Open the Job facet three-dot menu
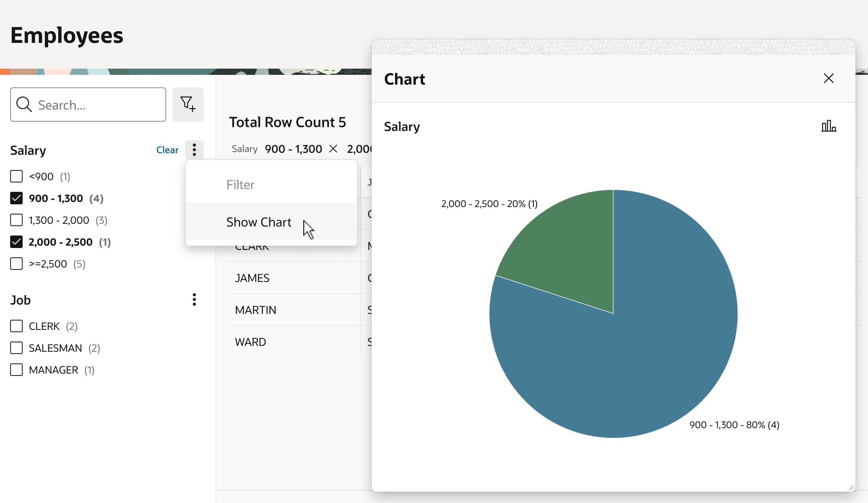 [x=194, y=299]
